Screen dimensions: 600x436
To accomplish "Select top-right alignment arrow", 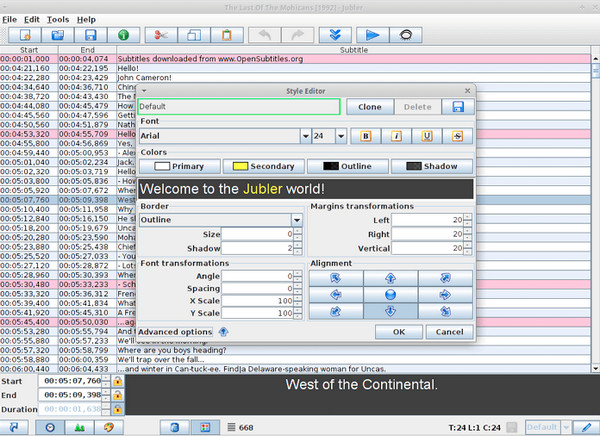I will click(445, 278).
